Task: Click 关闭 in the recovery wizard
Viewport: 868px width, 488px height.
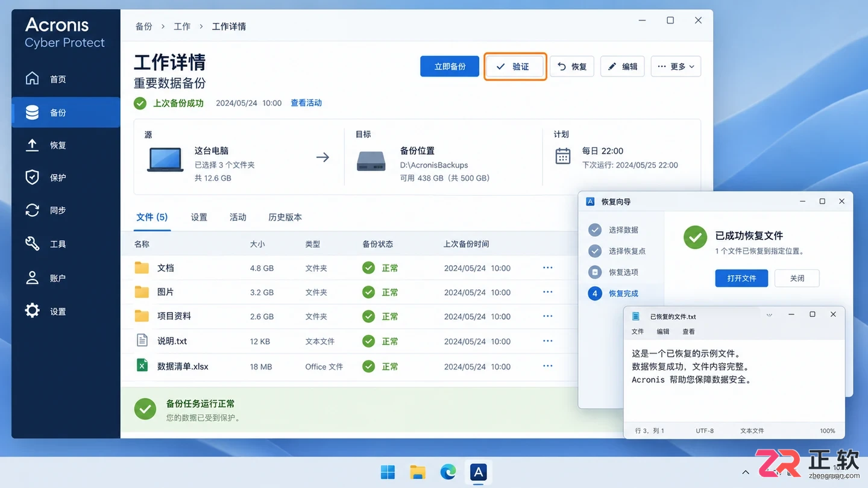Action: [x=797, y=278]
